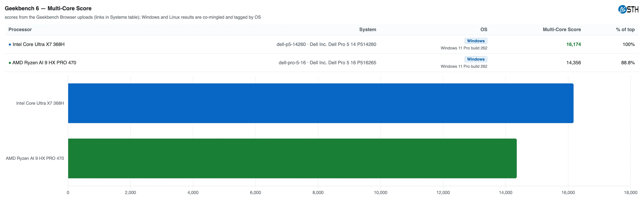The image size is (644, 201).
Task: Click the OS column header
Action: [x=484, y=29]
